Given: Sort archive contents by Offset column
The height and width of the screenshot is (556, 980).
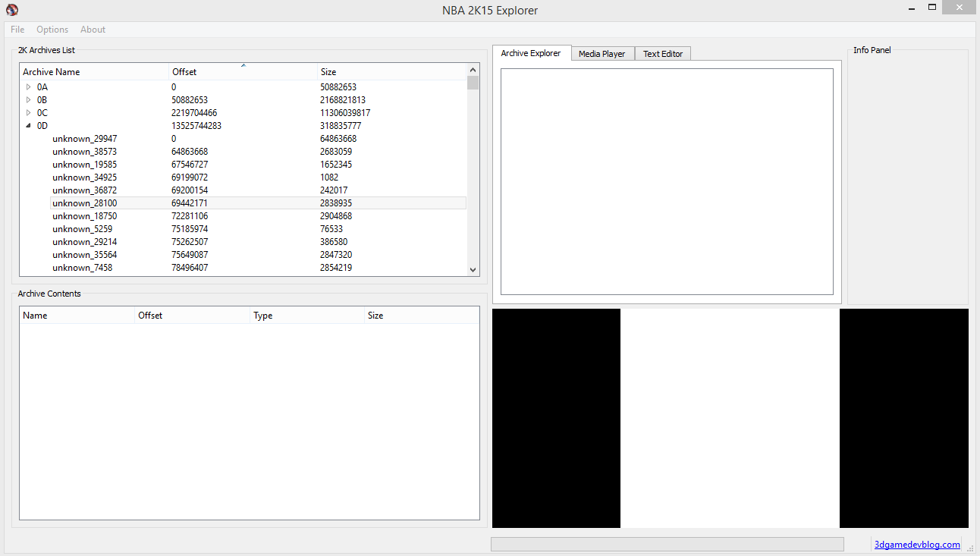Looking at the screenshot, I should pyautogui.click(x=193, y=316).
